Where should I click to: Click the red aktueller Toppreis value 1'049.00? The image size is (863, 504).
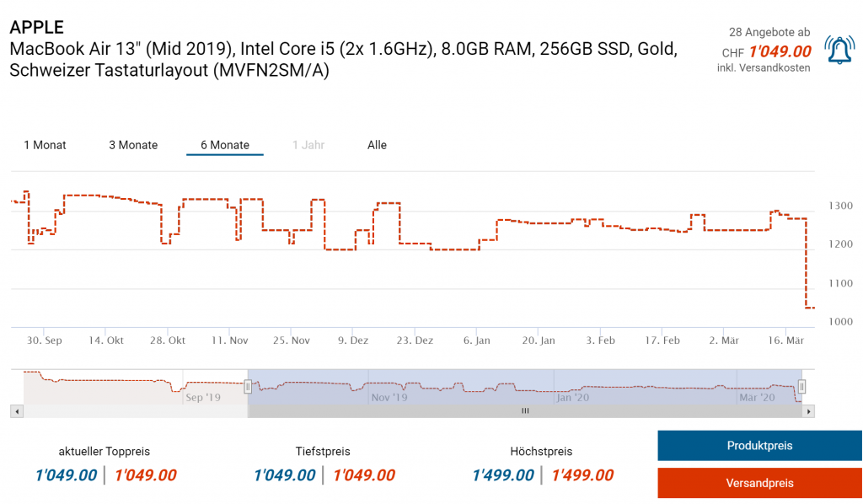pyautogui.click(x=146, y=475)
